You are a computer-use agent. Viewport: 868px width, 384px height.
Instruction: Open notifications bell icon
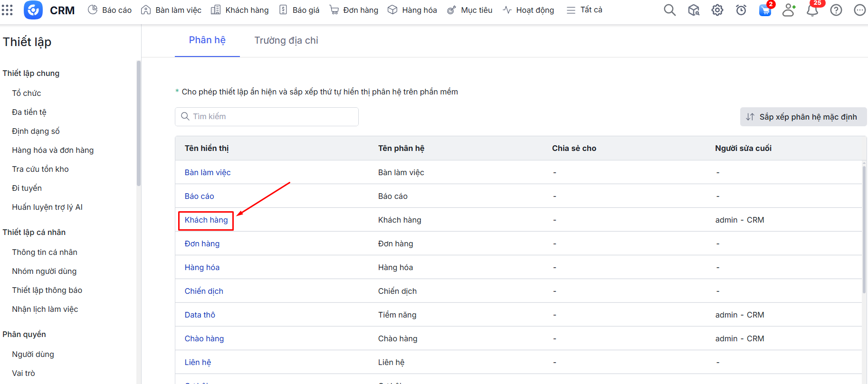(x=812, y=10)
